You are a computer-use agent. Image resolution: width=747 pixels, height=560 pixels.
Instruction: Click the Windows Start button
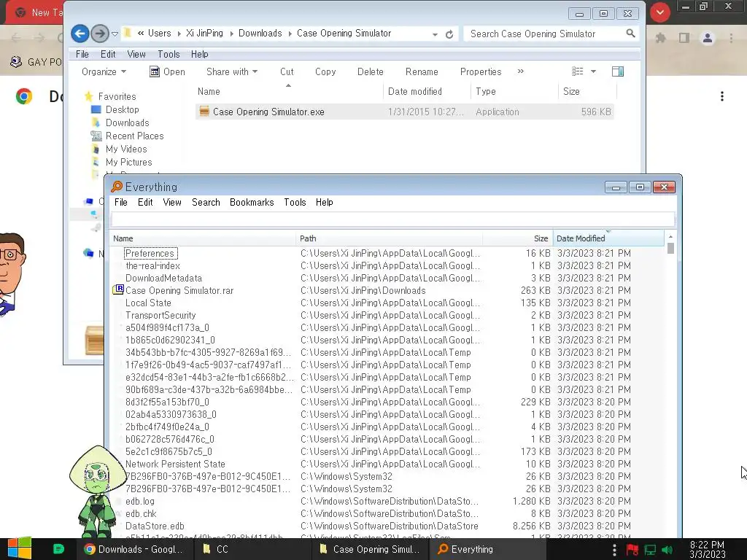tap(20, 549)
